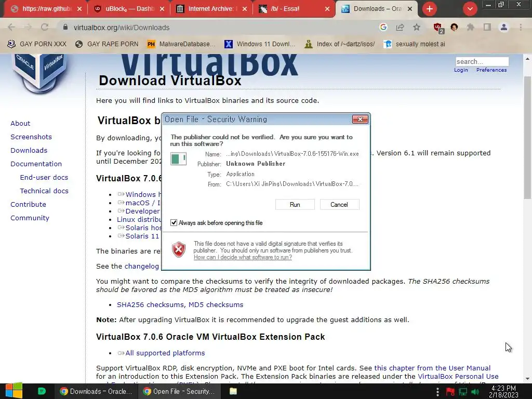The image size is (532, 399).
Task: Click the Run button in security warning
Action: [x=295, y=205]
